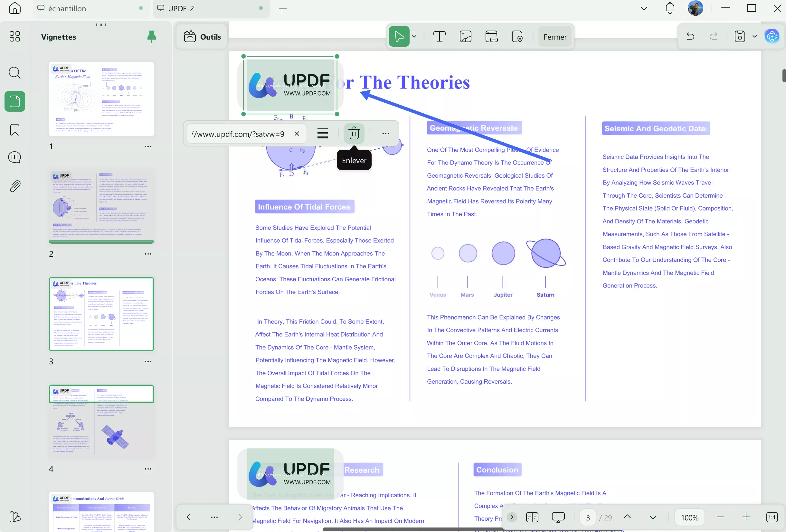Click the trash icon to remove link
786x532 pixels.
point(354,134)
